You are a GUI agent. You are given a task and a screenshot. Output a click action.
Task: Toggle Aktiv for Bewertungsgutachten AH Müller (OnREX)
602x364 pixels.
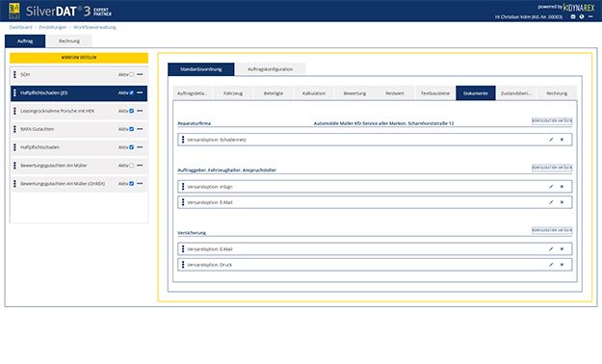tap(131, 184)
